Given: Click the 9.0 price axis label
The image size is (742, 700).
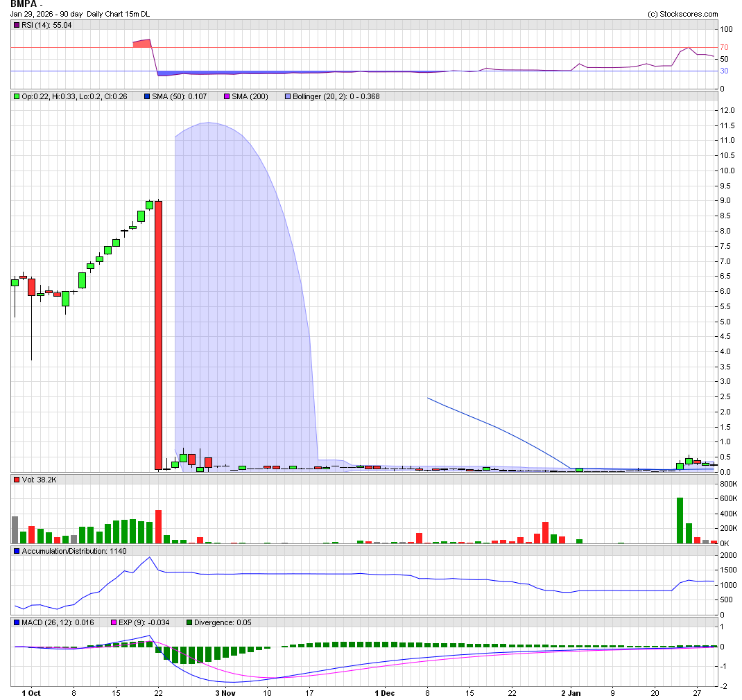Looking at the screenshot, I should 725,200.
